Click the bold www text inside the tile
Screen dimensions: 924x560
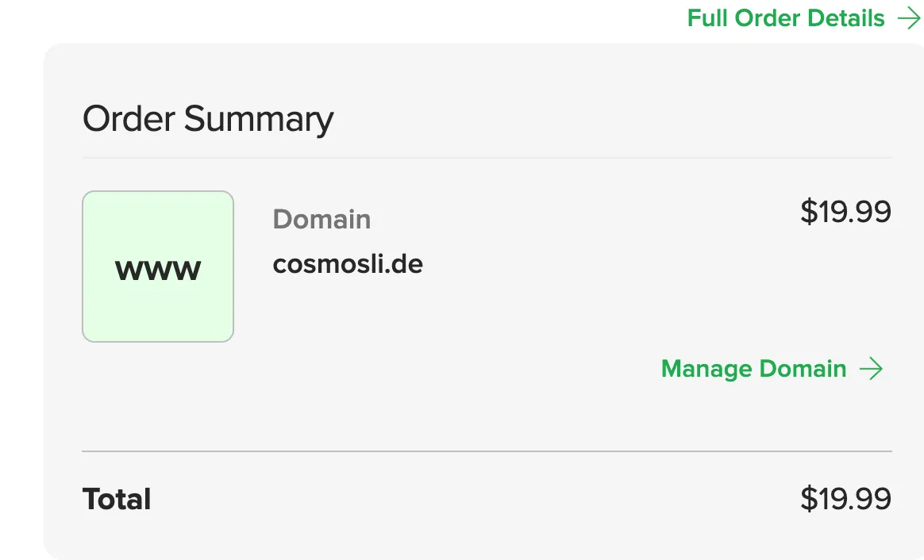tap(158, 270)
